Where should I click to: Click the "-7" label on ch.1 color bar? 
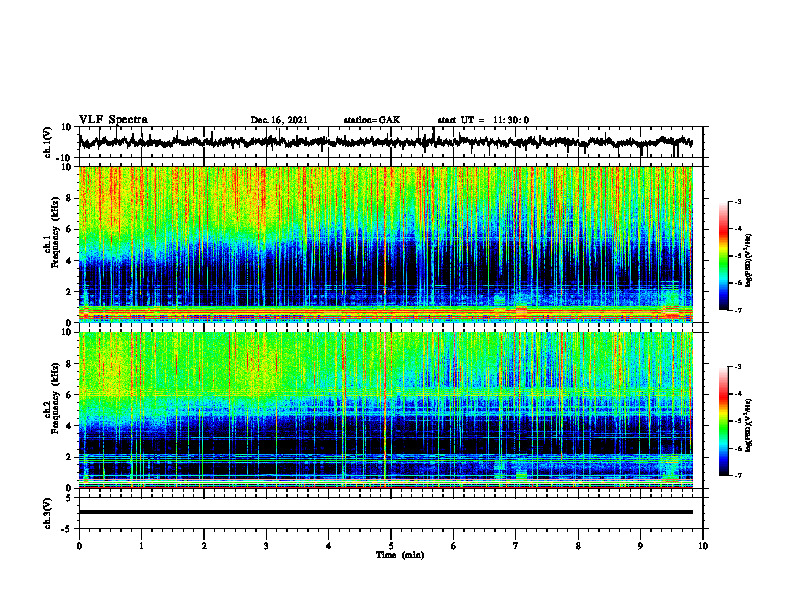737,310
